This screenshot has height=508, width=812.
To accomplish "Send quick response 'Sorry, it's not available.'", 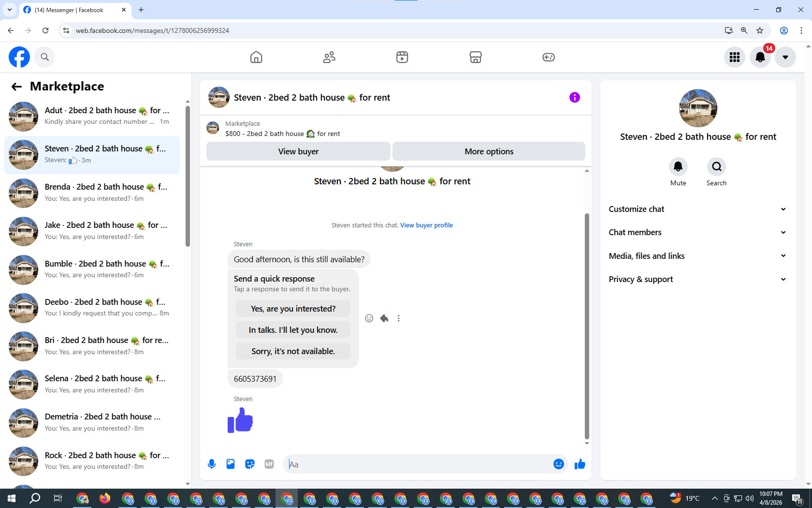I will click(x=293, y=351).
